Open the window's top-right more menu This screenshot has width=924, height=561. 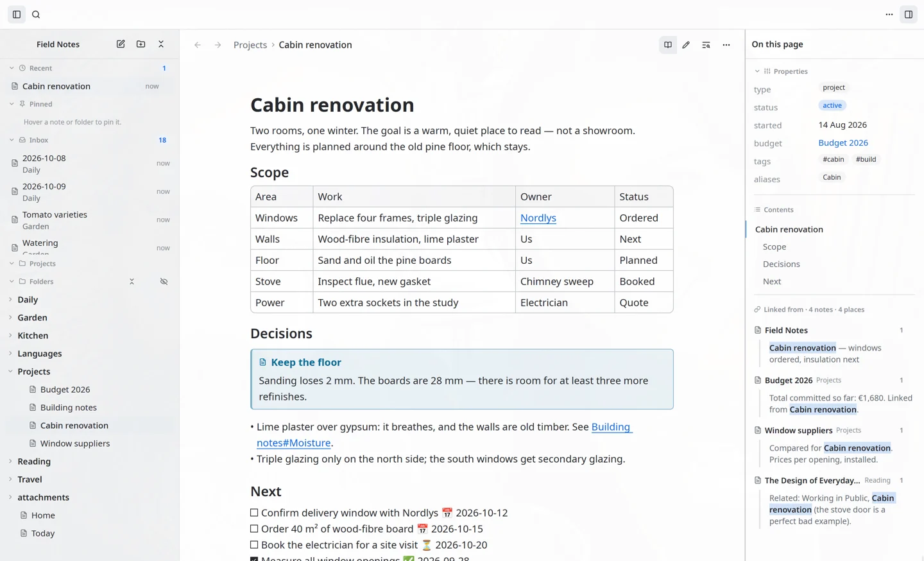889,15
